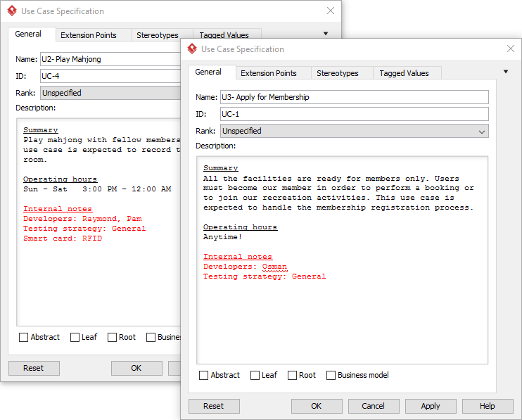Image resolution: width=522 pixels, height=420 pixels.
Task: Open the Rank combo box in the back dialog
Action: [x=110, y=93]
